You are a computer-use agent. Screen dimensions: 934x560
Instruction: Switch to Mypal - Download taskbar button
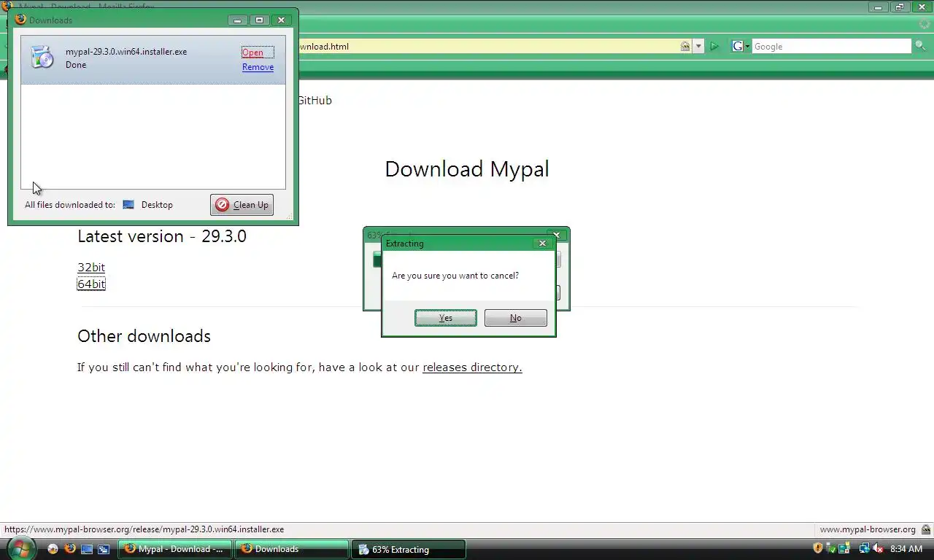(175, 549)
